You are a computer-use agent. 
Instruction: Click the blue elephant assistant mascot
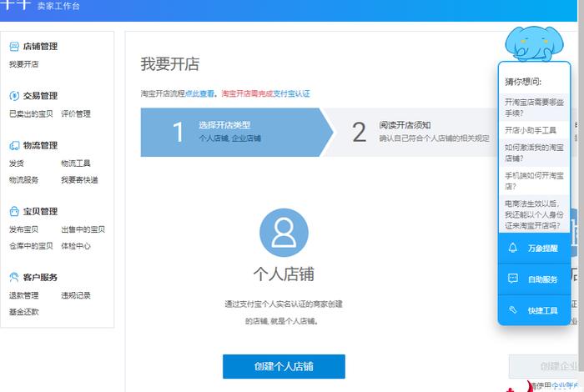tap(534, 43)
